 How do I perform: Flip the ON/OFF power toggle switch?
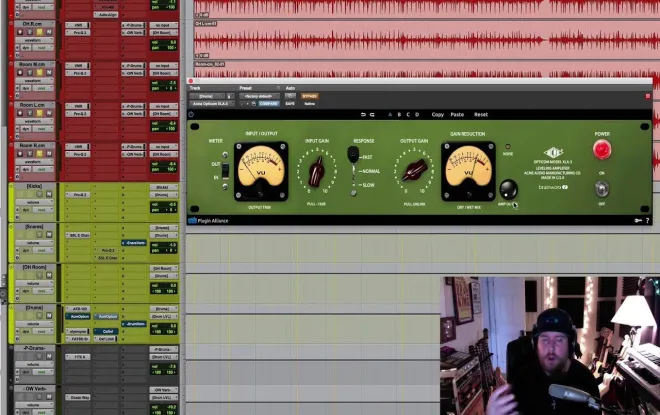602,188
